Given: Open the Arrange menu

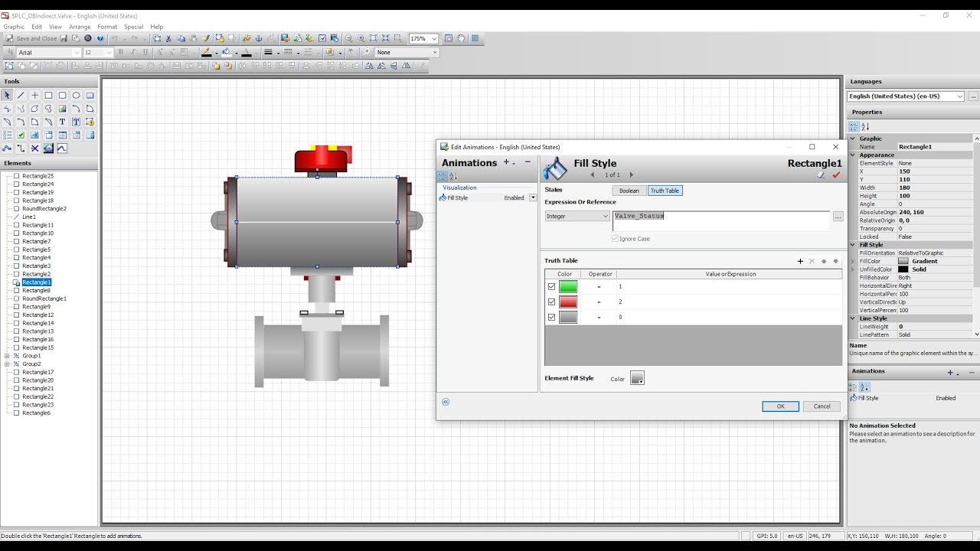Looking at the screenshot, I should pyautogui.click(x=80, y=27).
